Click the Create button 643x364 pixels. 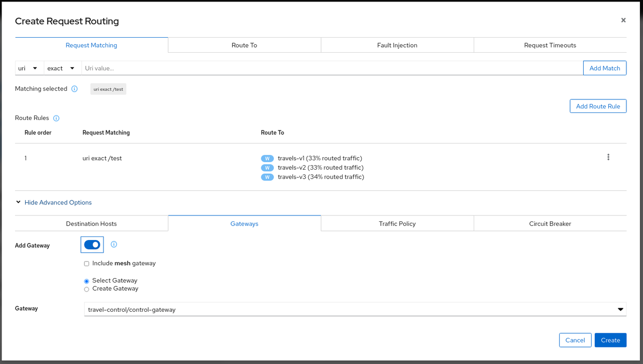coord(610,340)
